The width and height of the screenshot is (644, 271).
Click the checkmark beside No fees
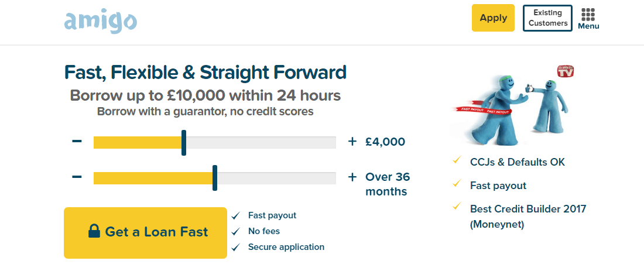[236, 232]
